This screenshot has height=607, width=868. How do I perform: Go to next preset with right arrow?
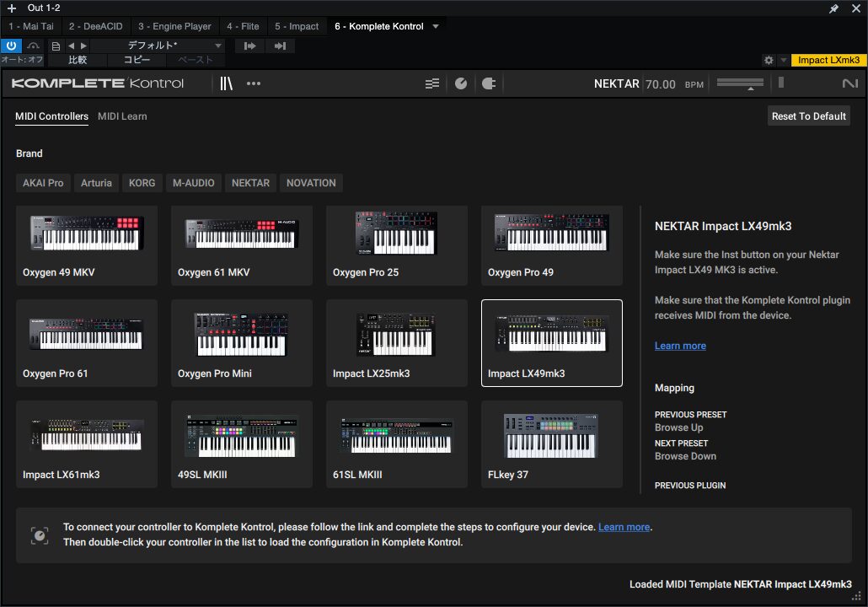83,46
